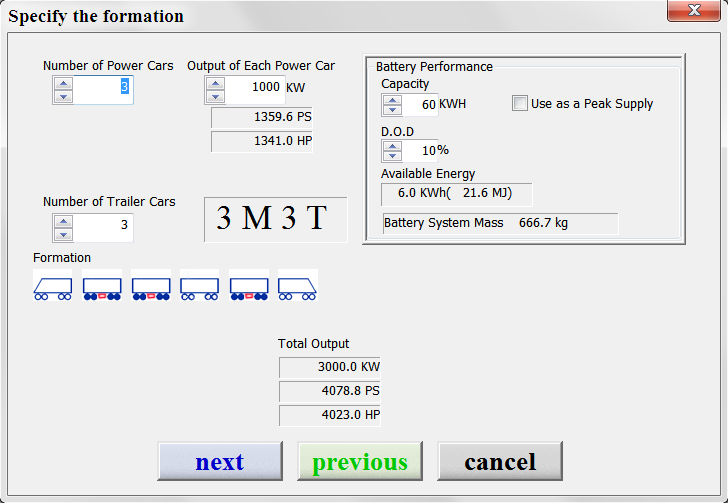Viewport: 728px width, 503px height.
Task: Click the 1359.6 PS output value
Action: point(262,118)
